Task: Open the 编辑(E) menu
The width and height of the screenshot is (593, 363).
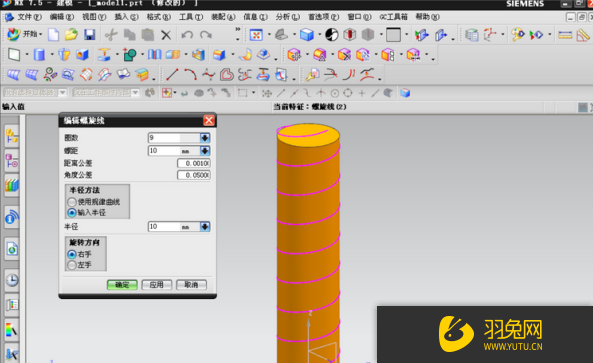Action: [x=62, y=17]
